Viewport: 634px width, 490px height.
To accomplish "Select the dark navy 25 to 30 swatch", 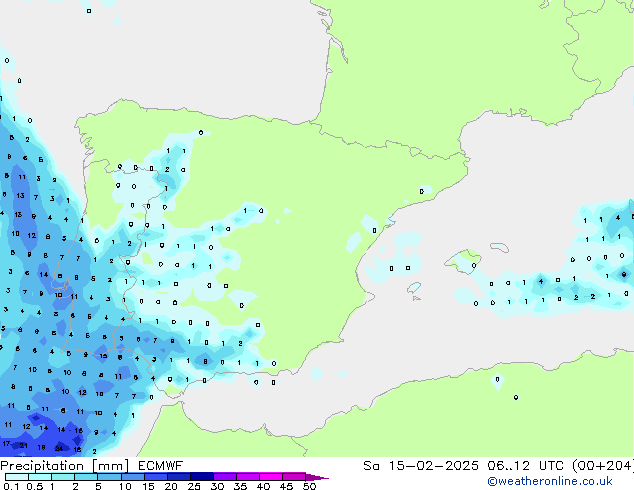I will point(201,477).
